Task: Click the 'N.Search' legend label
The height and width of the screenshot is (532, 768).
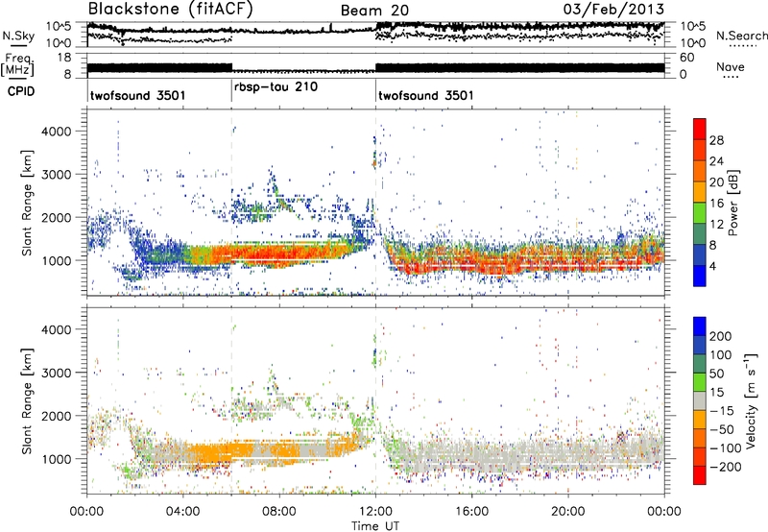Action: click(742, 36)
